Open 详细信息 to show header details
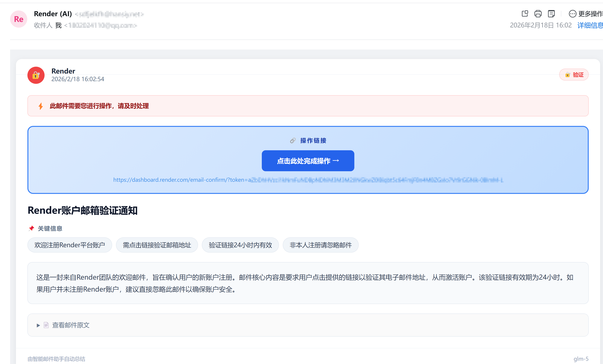 pos(589,25)
